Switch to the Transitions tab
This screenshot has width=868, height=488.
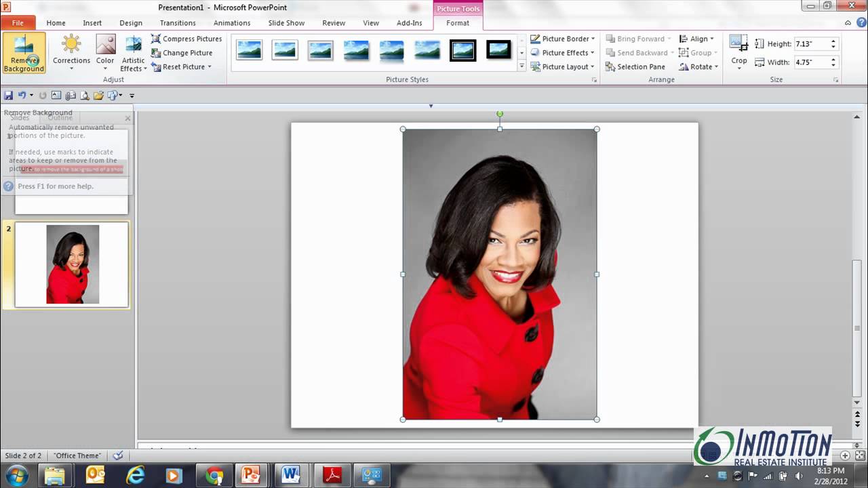[x=178, y=23]
